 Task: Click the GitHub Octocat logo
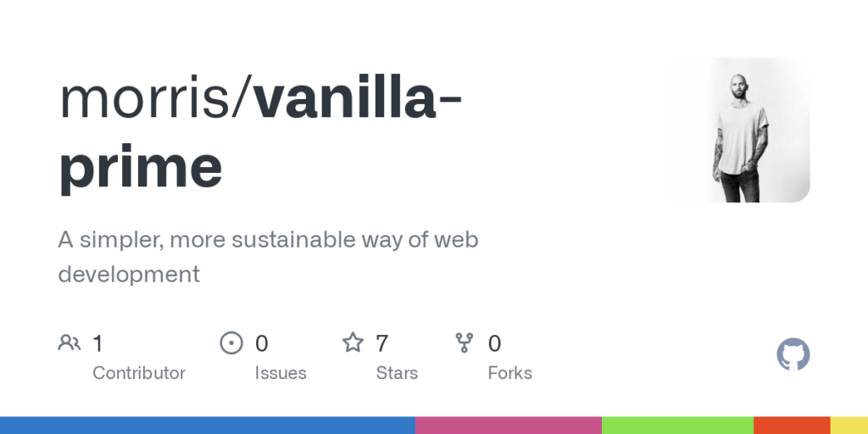click(x=793, y=354)
